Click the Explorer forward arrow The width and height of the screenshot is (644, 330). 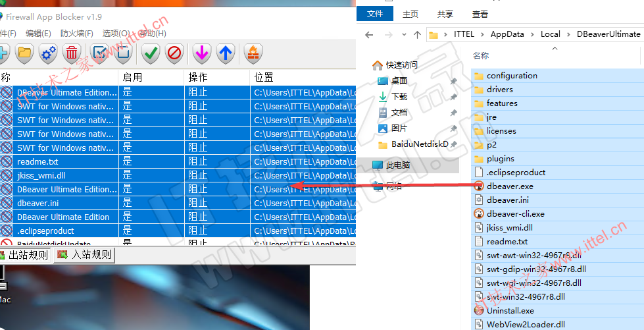[x=389, y=34]
